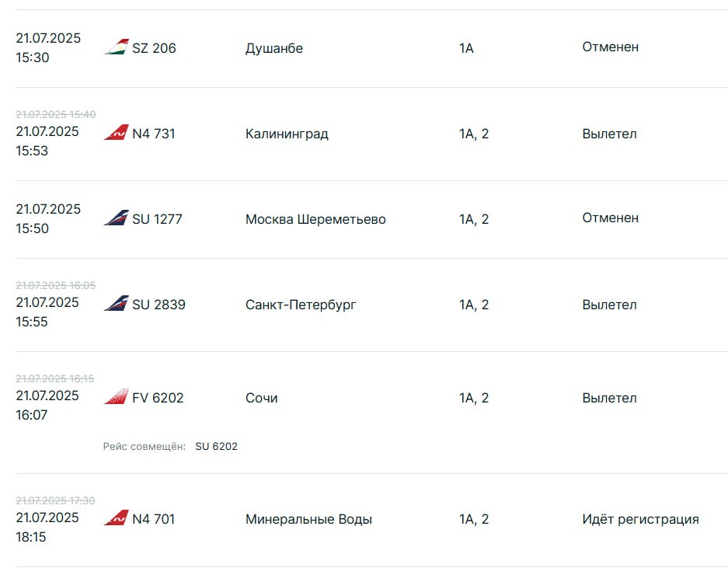728x568 pixels.
Task: Open flight number SZ 206
Action: point(154,48)
